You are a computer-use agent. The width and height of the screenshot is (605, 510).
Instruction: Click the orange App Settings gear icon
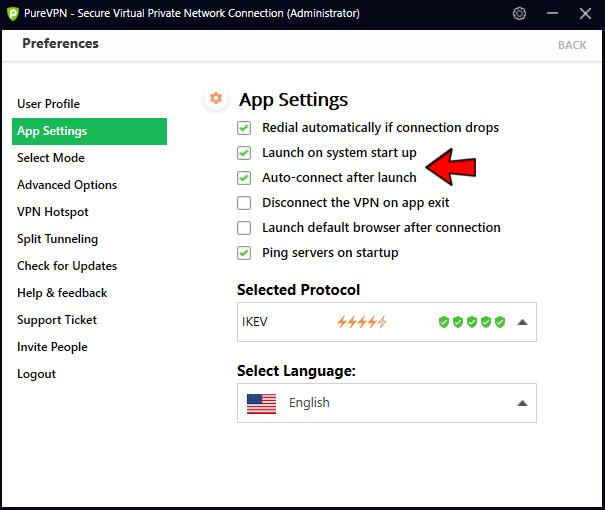coord(216,98)
